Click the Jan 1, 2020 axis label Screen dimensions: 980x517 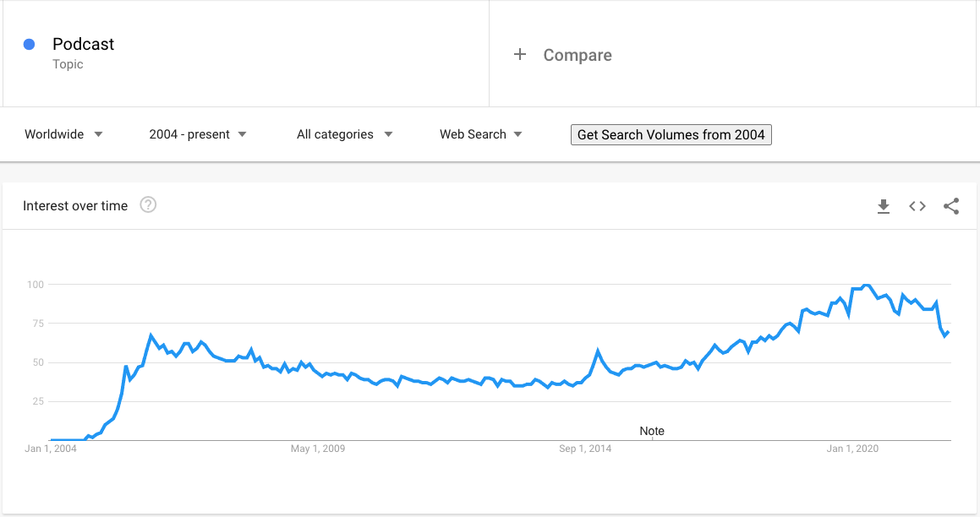[852, 449]
